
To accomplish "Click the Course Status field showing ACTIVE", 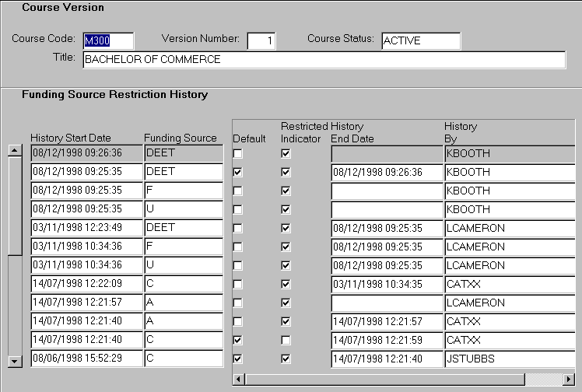I will tap(420, 41).
